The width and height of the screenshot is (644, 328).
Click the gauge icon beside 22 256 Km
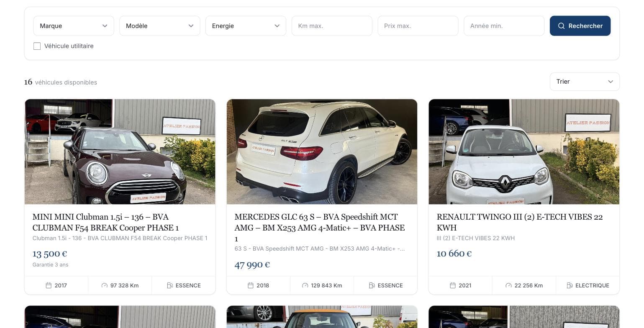point(508,285)
